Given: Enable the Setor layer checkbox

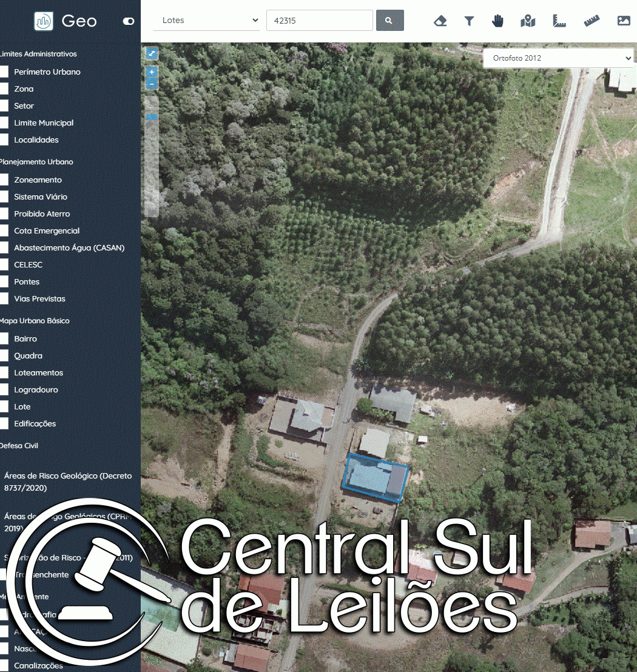Looking at the screenshot, I should coord(4,106).
